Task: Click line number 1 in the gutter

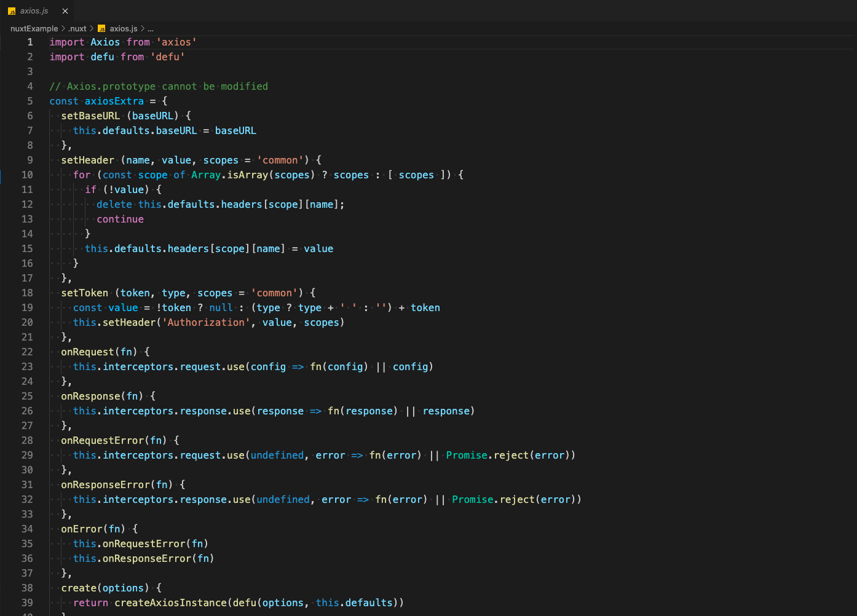Action: pyautogui.click(x=30, y=42)
